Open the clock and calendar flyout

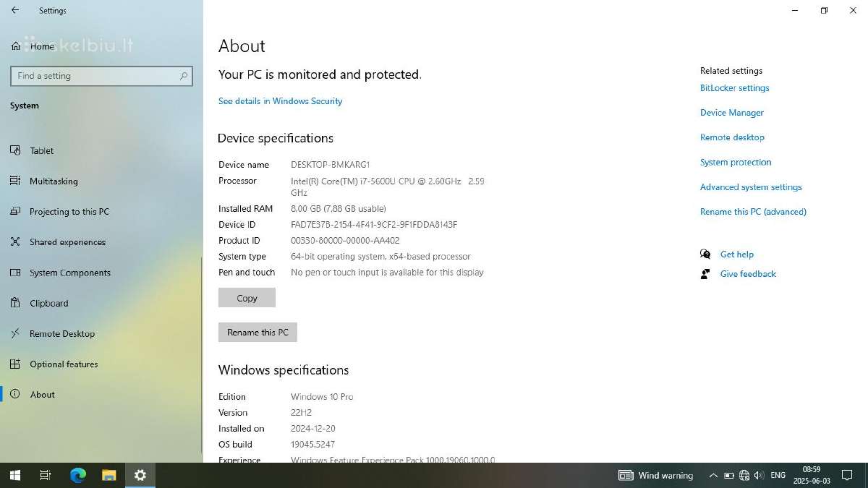tap(811, 475)
